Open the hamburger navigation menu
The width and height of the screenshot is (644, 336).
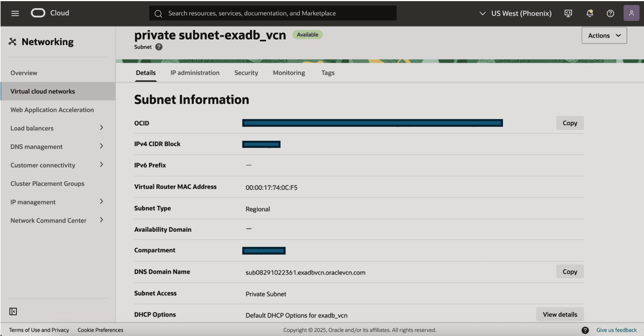click(x=15, y=13)
